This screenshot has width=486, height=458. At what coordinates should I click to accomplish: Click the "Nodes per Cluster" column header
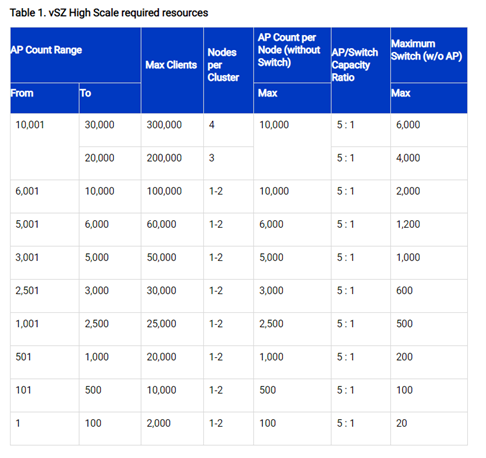point(228,70)
